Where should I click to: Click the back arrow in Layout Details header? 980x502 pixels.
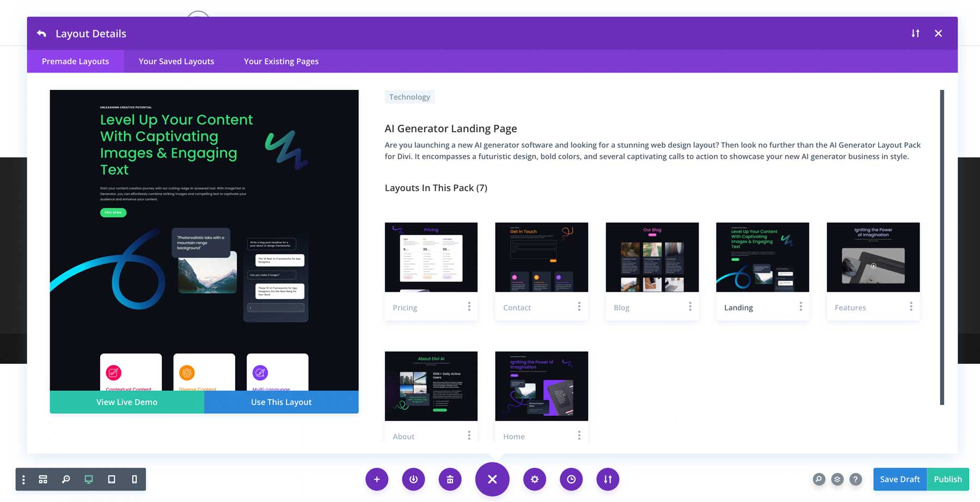pos(41,33)
